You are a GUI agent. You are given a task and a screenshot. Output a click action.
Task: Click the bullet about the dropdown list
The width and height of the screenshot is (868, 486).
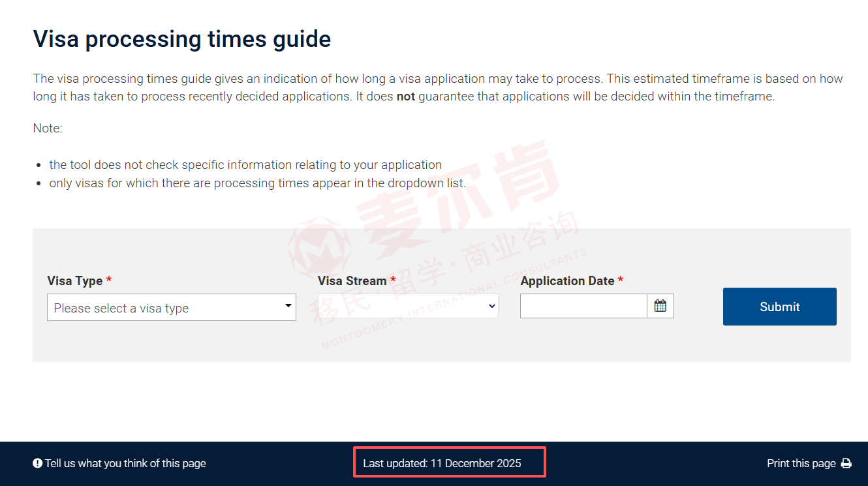(257, 183)
